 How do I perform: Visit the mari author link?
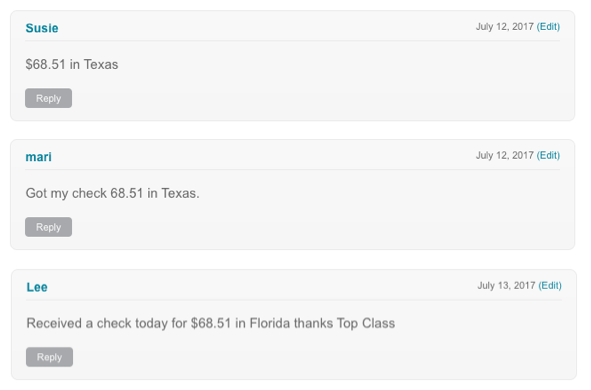pyautogui.click(x=38, y=157)
